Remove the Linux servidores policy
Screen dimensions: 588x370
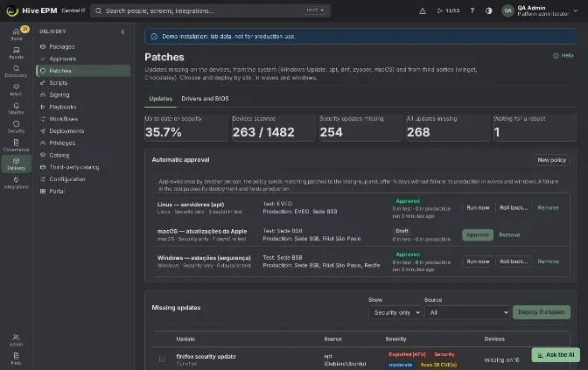pos(548,207)
